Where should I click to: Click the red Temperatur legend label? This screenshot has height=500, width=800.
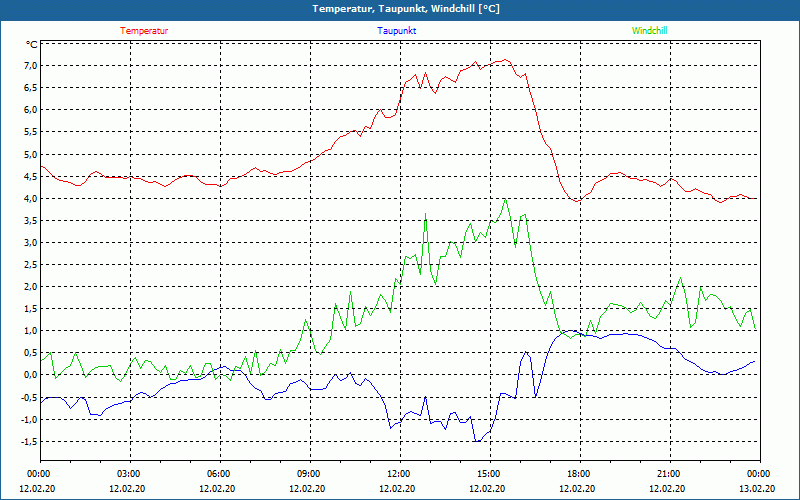click(144, 31)
